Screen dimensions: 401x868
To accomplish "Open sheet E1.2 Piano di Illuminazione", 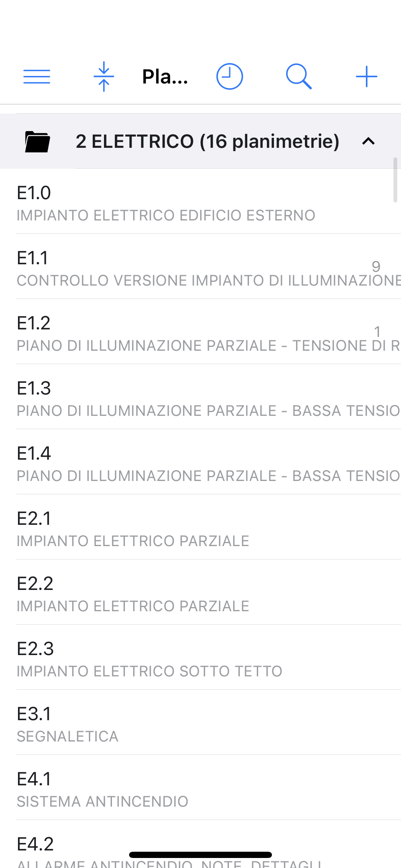I will (x=200, y=332).
